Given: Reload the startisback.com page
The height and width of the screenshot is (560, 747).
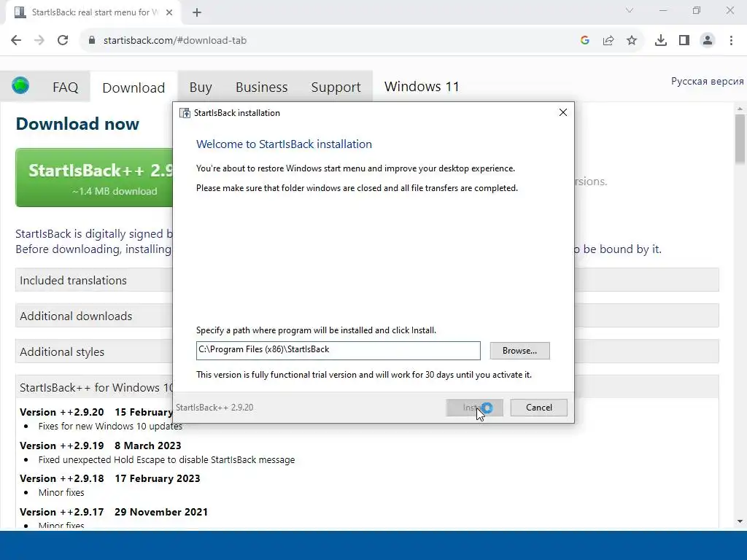Looking at the screenshot, I should 63,41.
